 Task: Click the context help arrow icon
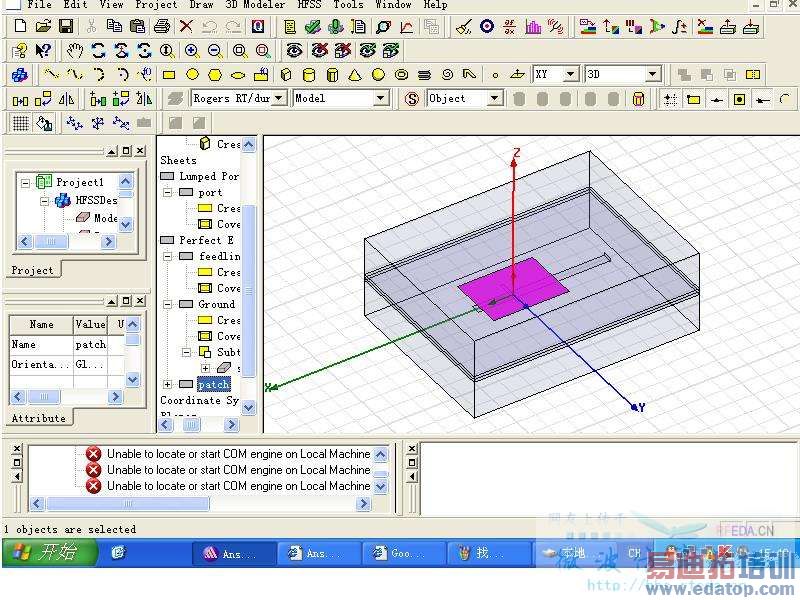point(43,51)
